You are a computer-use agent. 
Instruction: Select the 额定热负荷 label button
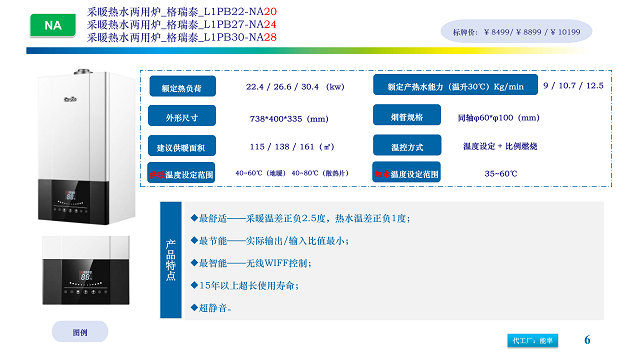(x=182, y=87)
